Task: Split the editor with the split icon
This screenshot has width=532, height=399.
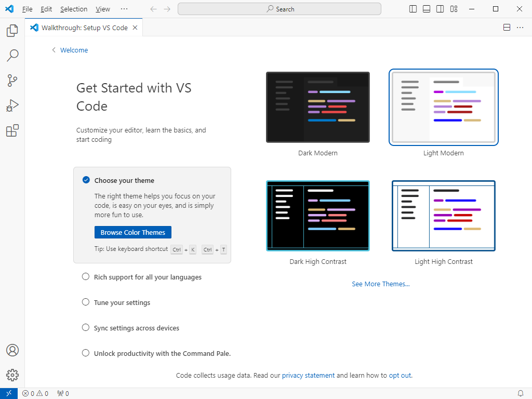Action: [507, 28]
